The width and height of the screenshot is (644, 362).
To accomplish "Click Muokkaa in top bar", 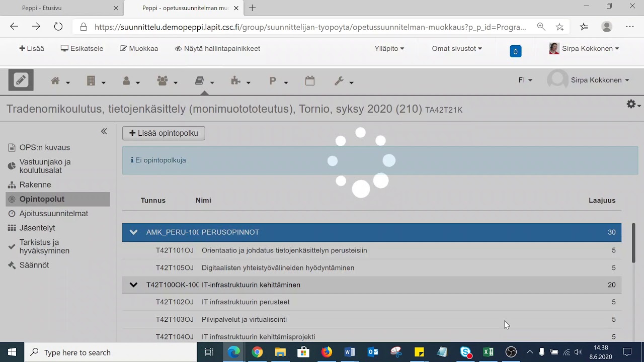I will tap(139, 49).
